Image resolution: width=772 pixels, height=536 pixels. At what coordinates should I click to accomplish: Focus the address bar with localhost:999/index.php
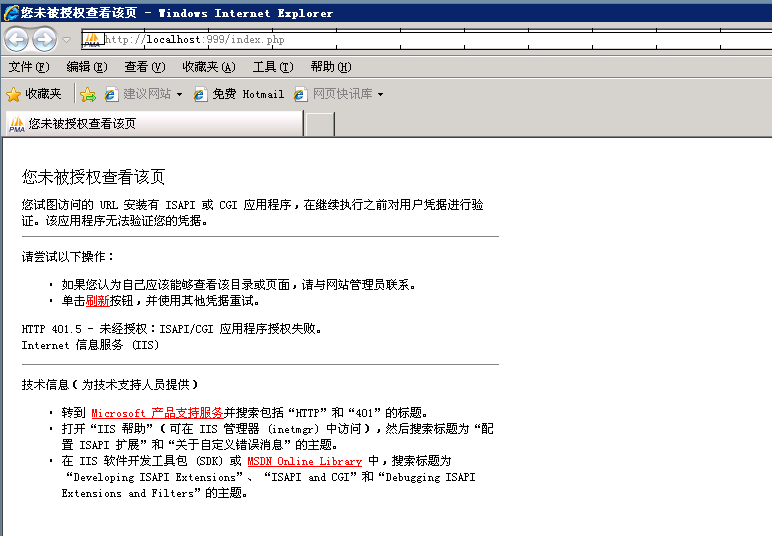pos(426,40)
